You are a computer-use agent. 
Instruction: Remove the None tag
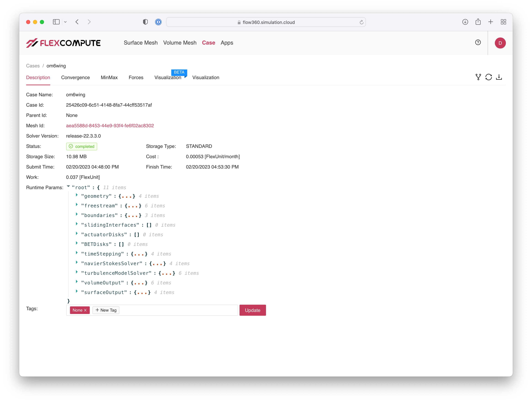coord(85,310)
